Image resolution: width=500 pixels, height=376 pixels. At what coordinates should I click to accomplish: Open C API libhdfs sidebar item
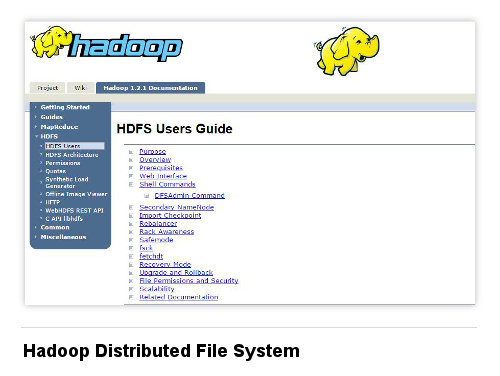point(64,219)
